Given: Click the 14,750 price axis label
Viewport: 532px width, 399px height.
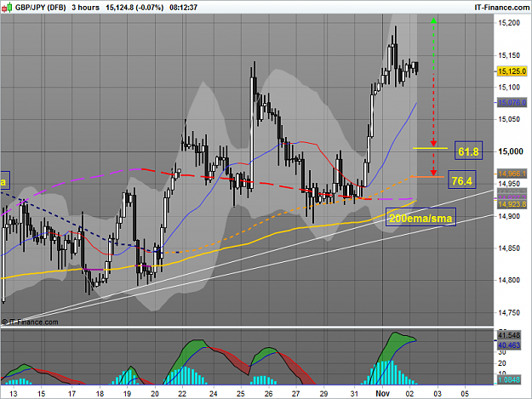Looking at the screenshot, I should 509,312.
